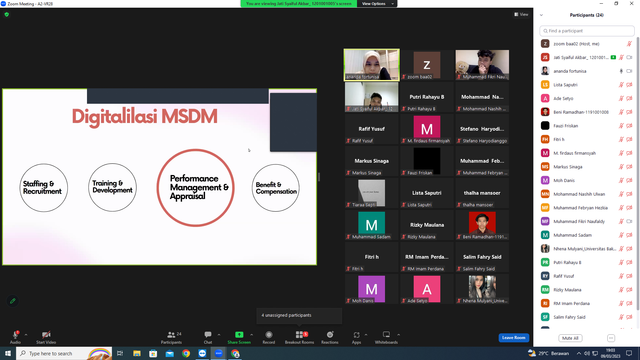The image size is (640, 360).
Task: Click Task View icon on taskbar
Action: pos(120,353)
